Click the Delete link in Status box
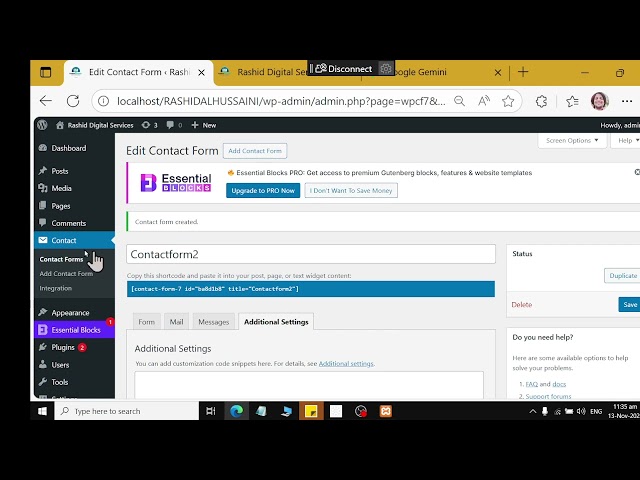The image size is (640, 480). click(x=522, y=304)
